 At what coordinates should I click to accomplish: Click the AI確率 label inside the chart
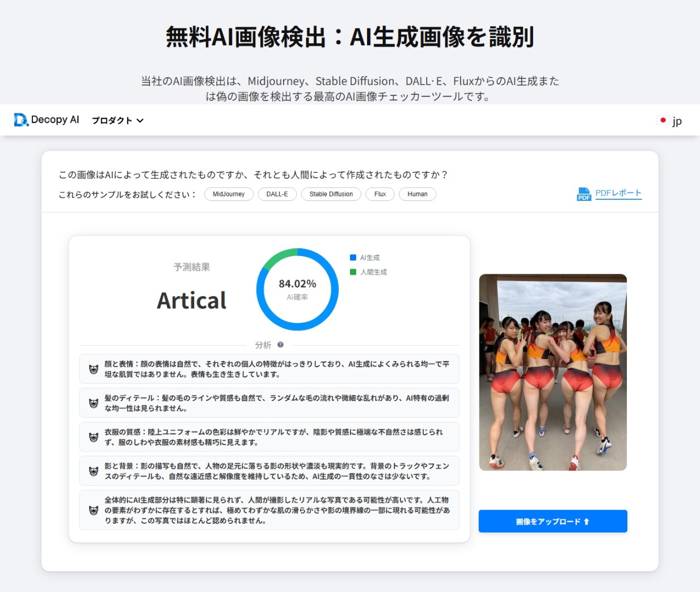(297, 297)
